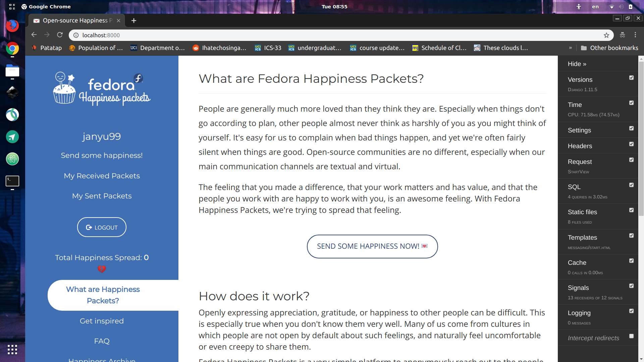Open the Ihatechosinga… Reddit bookmark

219,48
